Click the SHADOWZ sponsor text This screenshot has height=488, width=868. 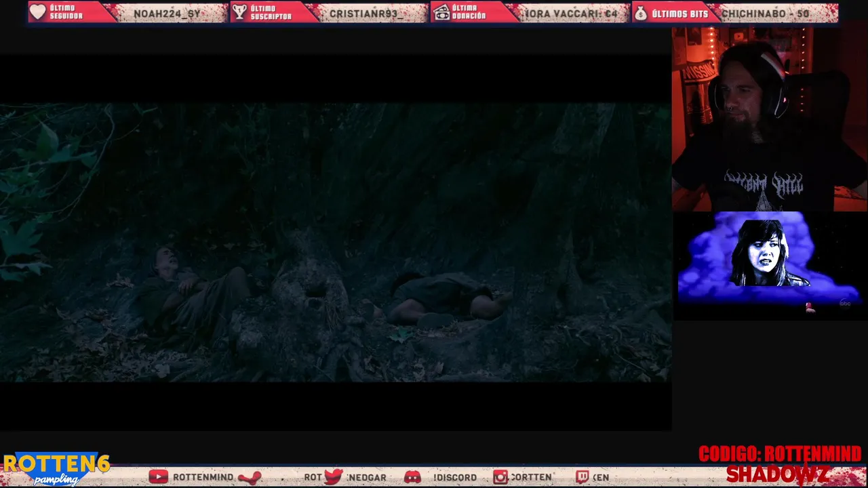tap(778, 474)
